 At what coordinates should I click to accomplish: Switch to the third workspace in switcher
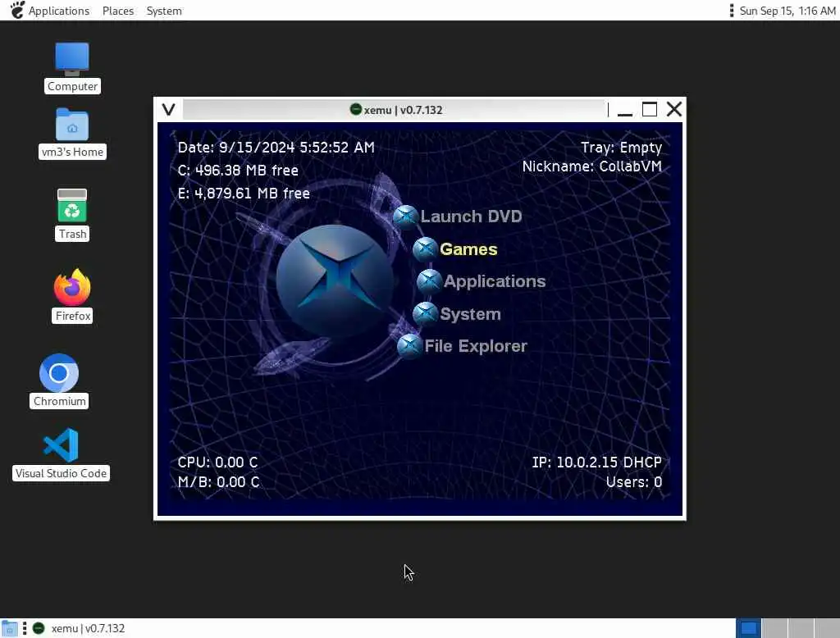click(x=801, y=628)
